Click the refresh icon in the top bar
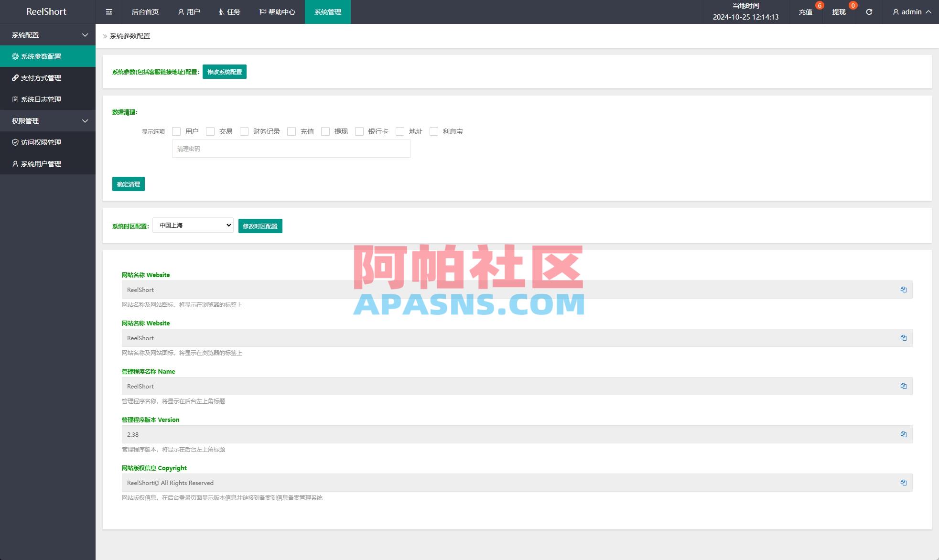This screenshot has height=560, width=939. [x=869, y=11]
